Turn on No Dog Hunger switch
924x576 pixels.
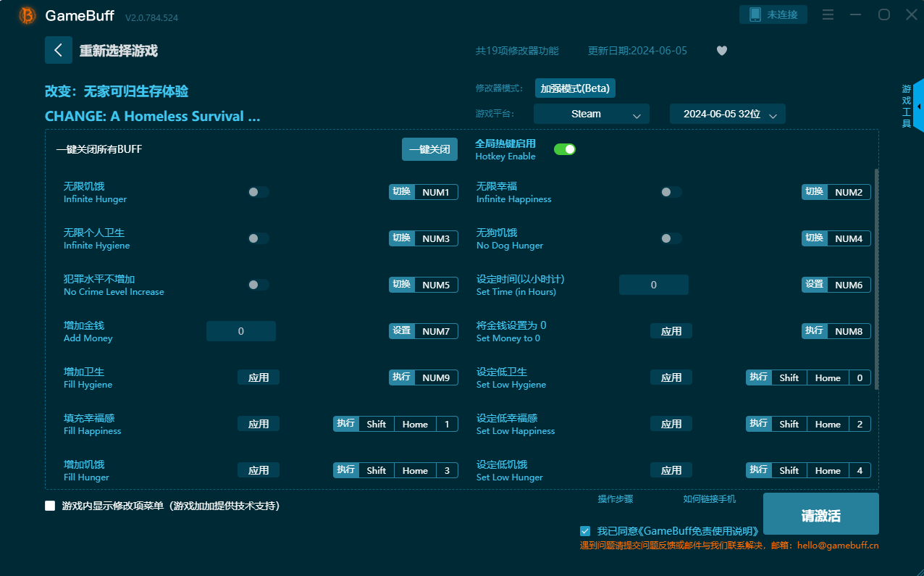[671, 238]
